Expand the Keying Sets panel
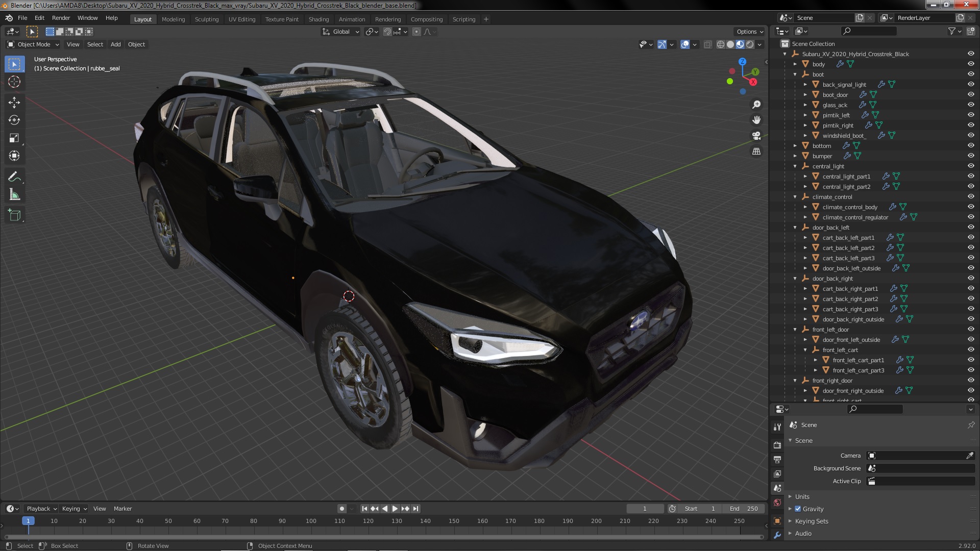This screenshot has height=551, width=980. [811, 521]
